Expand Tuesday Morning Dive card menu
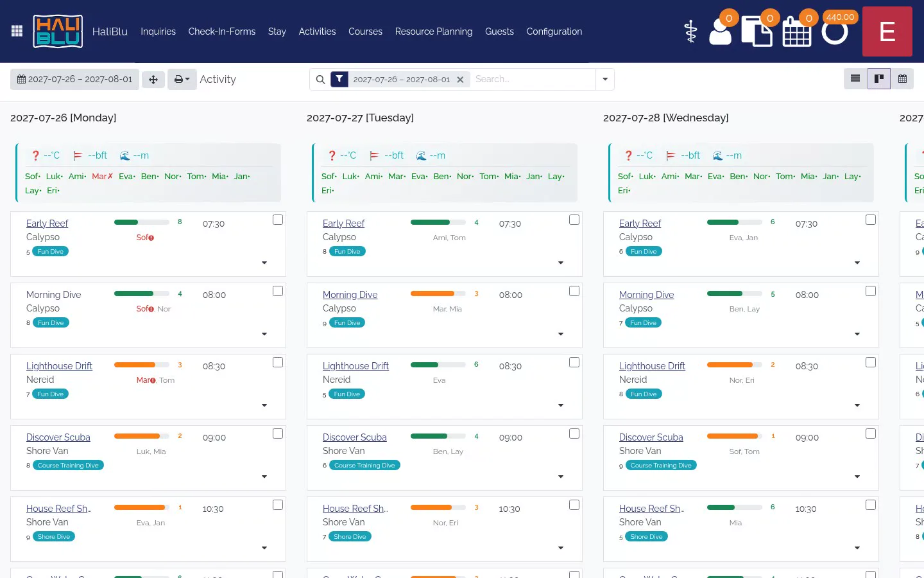This screenshot has height=578, width=924. (561, 334)
